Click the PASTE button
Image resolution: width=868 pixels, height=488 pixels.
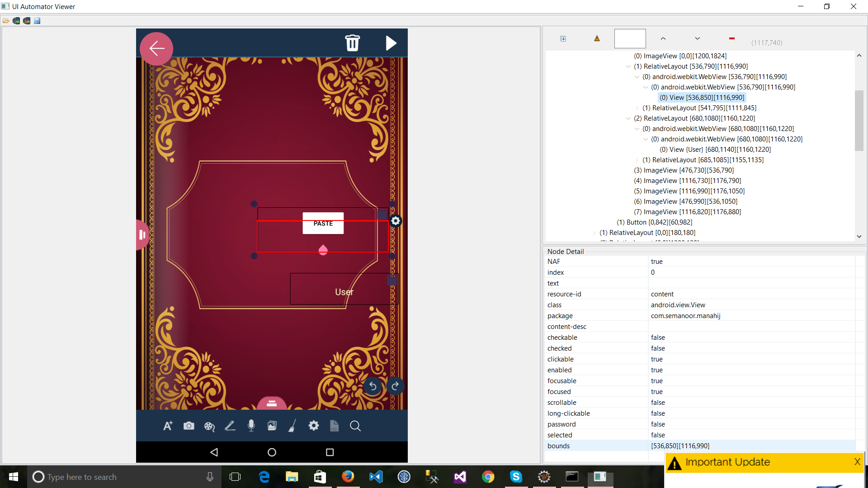point(323,223)
